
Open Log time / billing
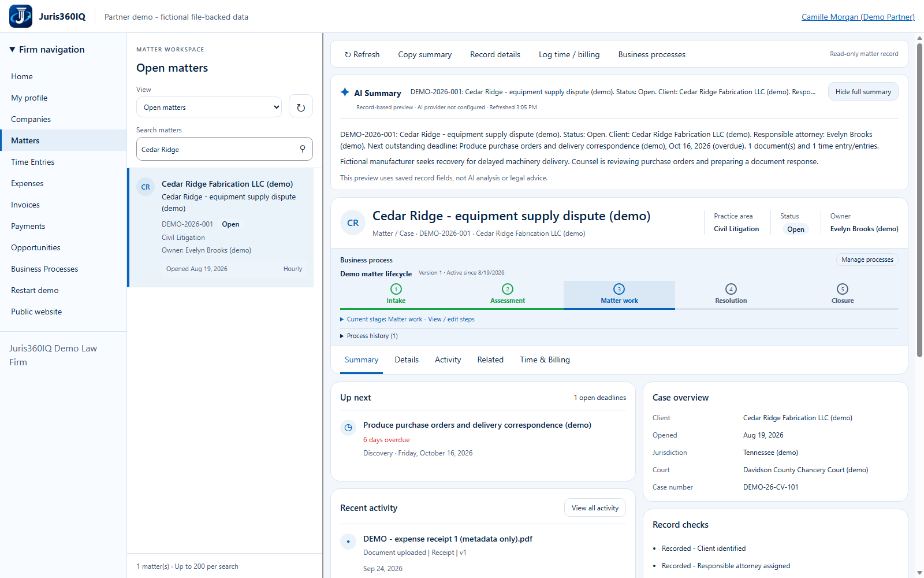tap(569, 54)
